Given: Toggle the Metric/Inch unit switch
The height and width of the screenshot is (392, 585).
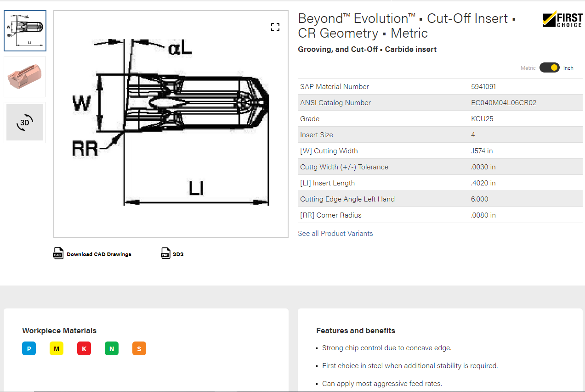Looking at the screenshot, I should tap(549, 68).
